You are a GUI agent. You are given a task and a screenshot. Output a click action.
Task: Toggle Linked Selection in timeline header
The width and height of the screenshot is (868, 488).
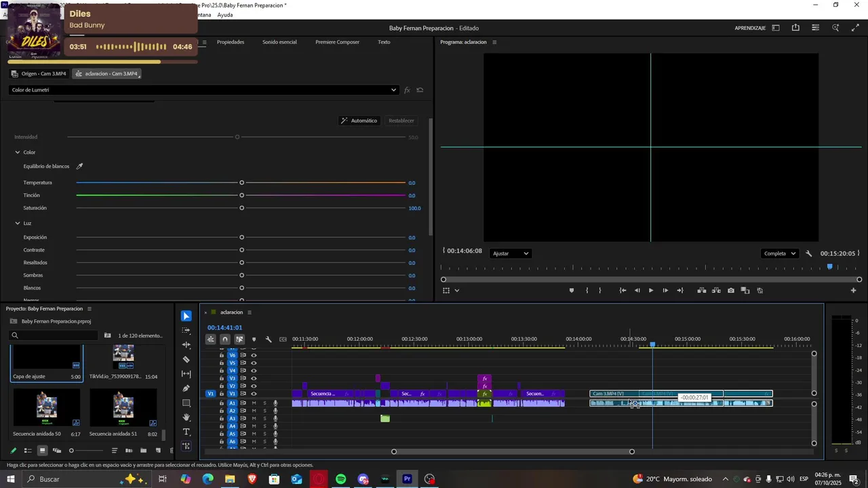click(239, 340)
